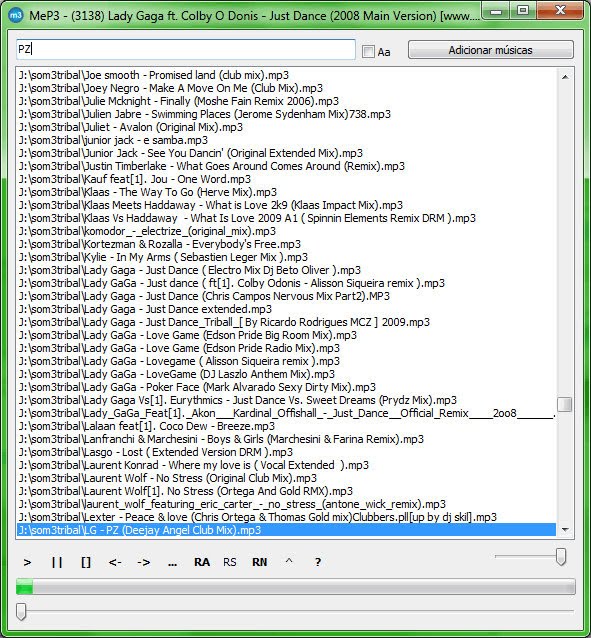Select 'Julien Jabre - Swimming Places' track
Viewport: 591px width, 638px height.
[287, 114]
